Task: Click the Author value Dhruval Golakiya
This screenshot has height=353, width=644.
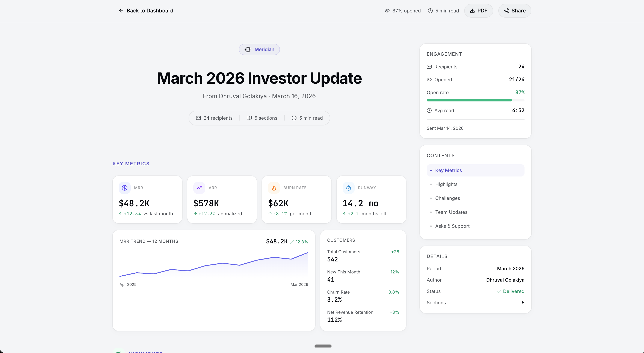Action: coord(505,280)
